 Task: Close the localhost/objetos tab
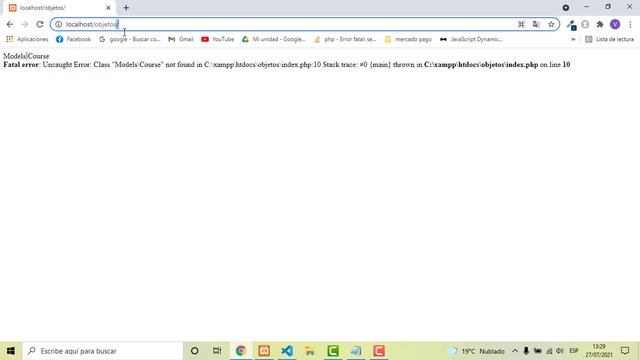click(108, 8)
